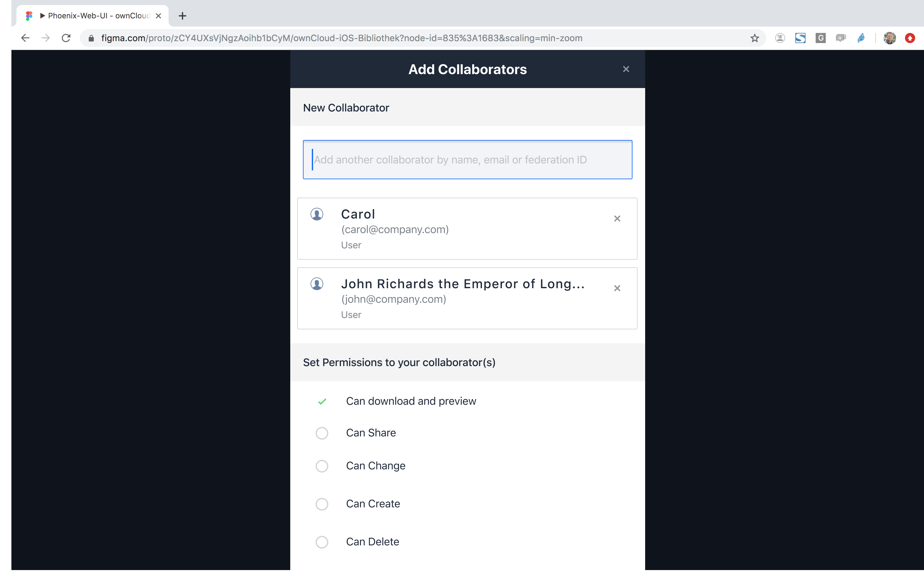Click the john@company.com email text
Viewport: 924px width, 584px height.
[394, 299]
